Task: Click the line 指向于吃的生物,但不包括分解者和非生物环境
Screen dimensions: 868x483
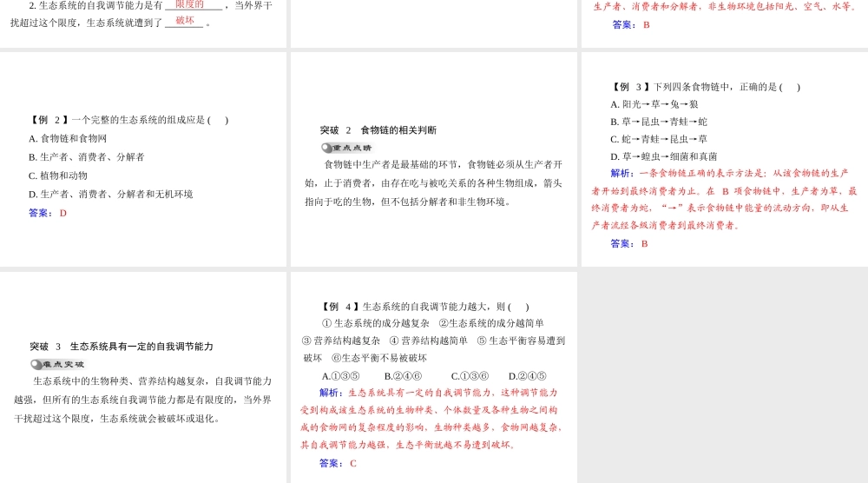Action: 407,202
